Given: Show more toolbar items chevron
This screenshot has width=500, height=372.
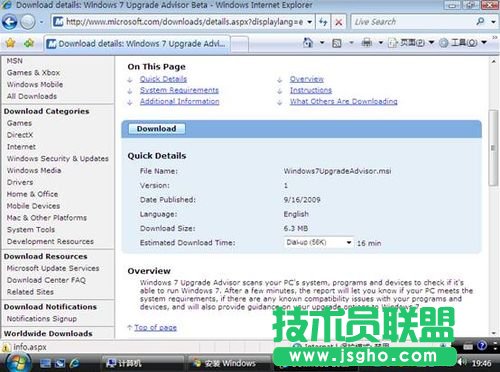Looking at the screenshot, I should pos(495,37).
